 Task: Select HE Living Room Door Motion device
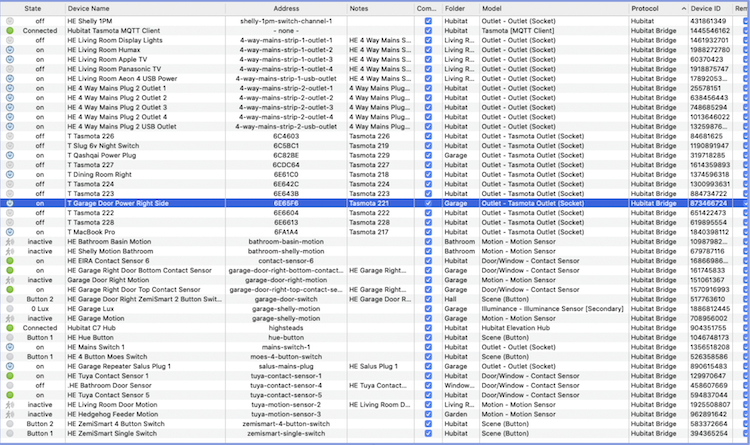112,404
